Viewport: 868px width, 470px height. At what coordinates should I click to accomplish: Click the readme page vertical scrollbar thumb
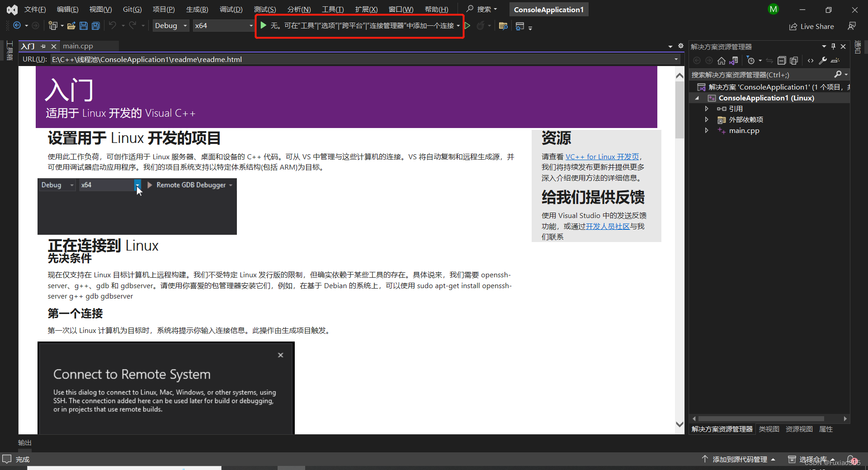679,110
